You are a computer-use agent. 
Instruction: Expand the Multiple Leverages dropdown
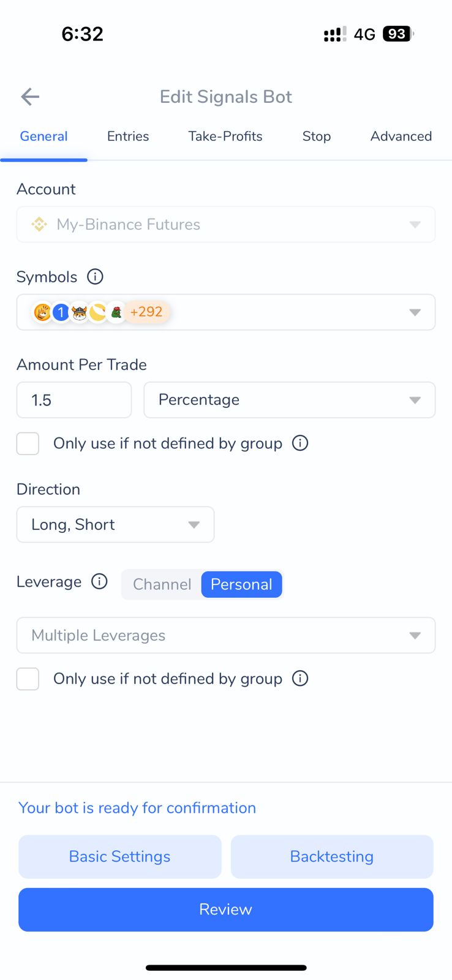pyautogui.click(x=225, y=635)
